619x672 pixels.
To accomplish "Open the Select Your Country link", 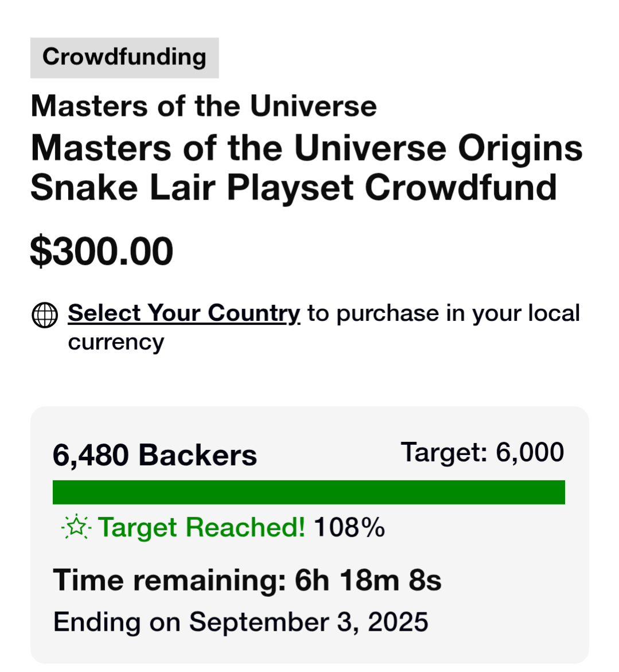I will (x=184, y=313).
